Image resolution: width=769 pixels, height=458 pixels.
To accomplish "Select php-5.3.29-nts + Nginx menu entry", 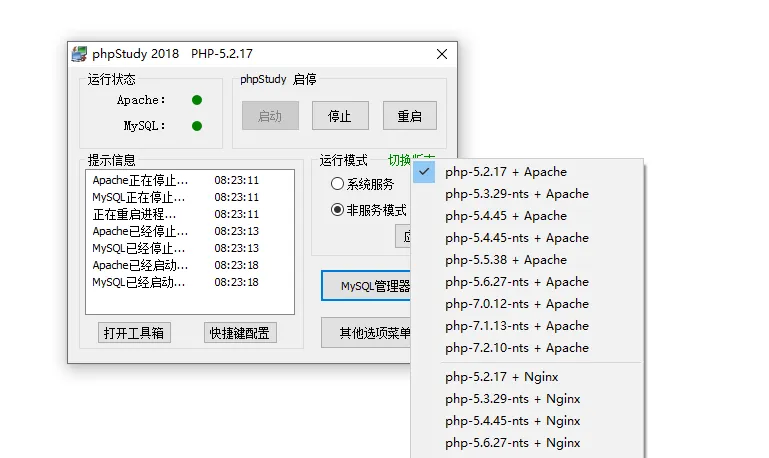I will [x=527, y=399].
